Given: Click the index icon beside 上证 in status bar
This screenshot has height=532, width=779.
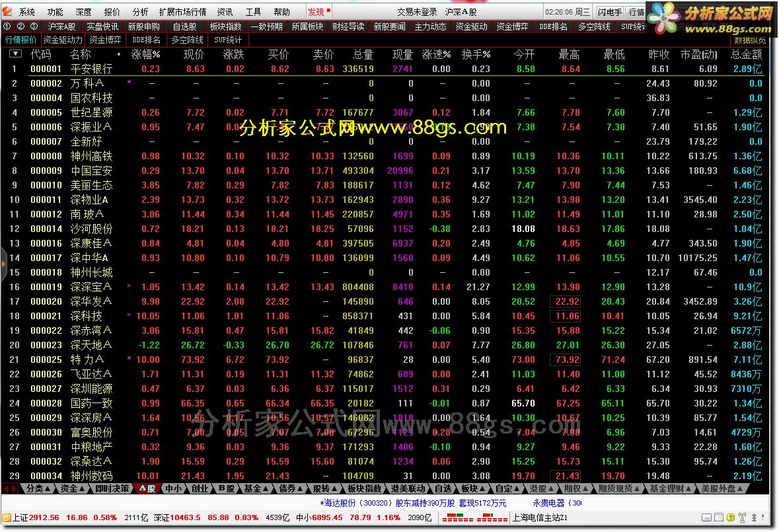Looking at the screenshot, I should point(7,517).
